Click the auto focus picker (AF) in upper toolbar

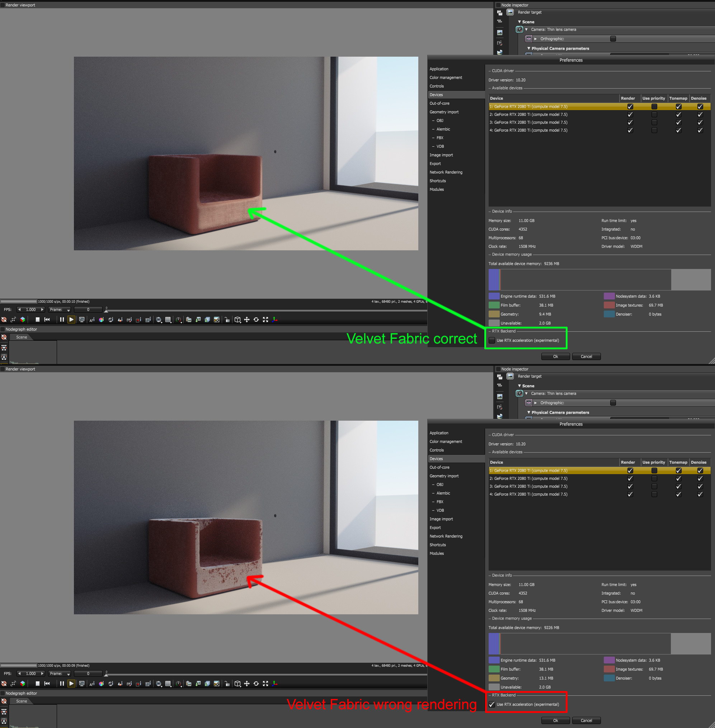click(x=91, y=320)
